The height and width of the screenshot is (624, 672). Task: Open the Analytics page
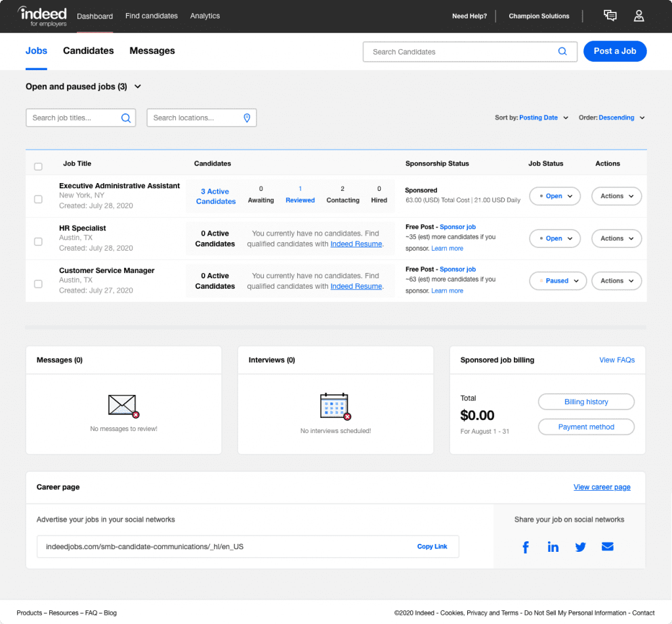(204, 16)
